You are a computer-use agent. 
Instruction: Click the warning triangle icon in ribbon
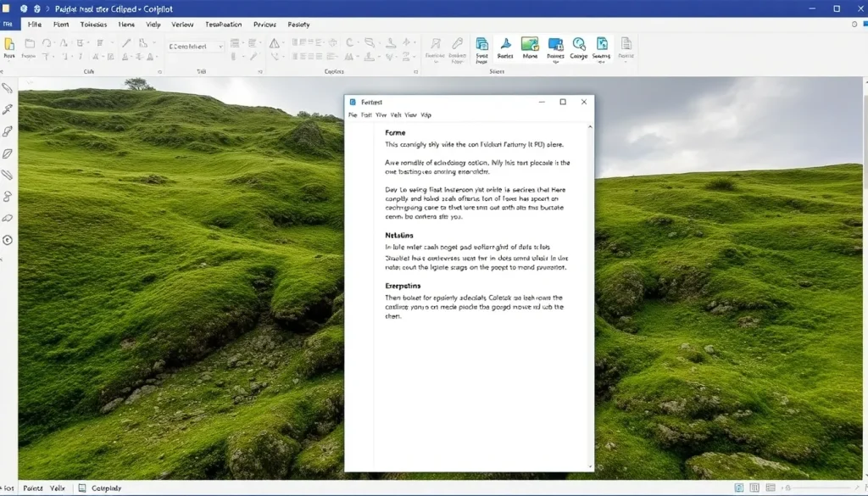click(275, 43)
